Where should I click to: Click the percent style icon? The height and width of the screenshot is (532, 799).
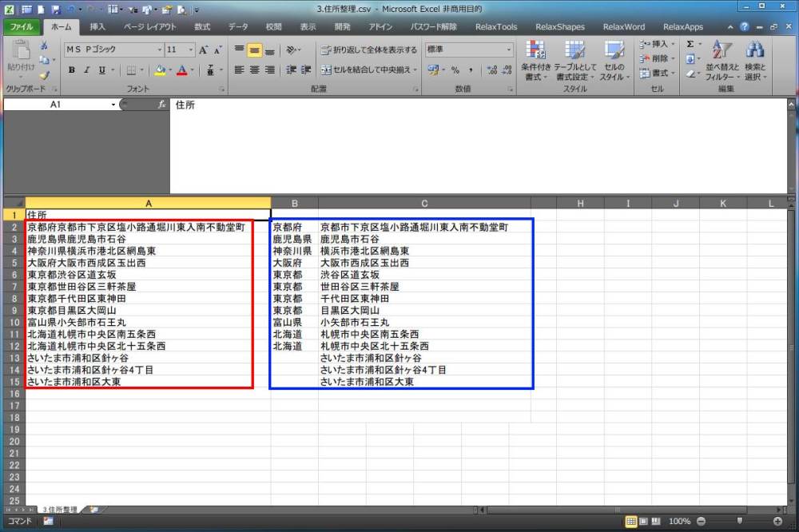tap(455, 70)
